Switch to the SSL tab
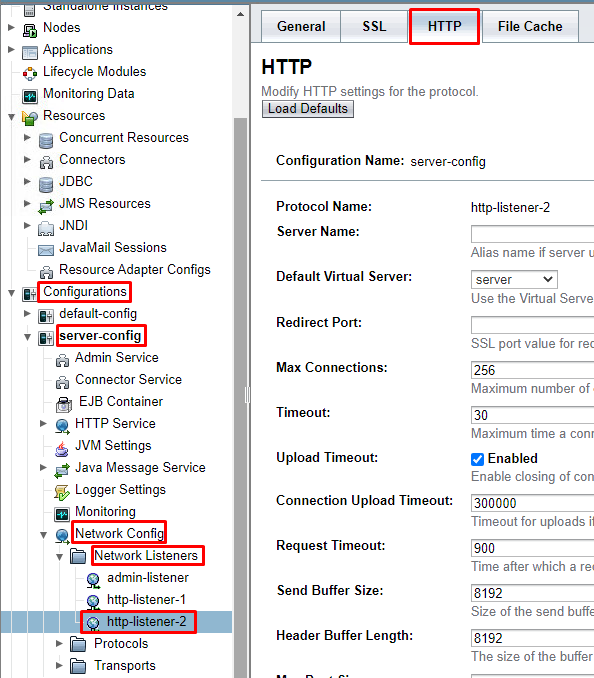 coord(374,26)
